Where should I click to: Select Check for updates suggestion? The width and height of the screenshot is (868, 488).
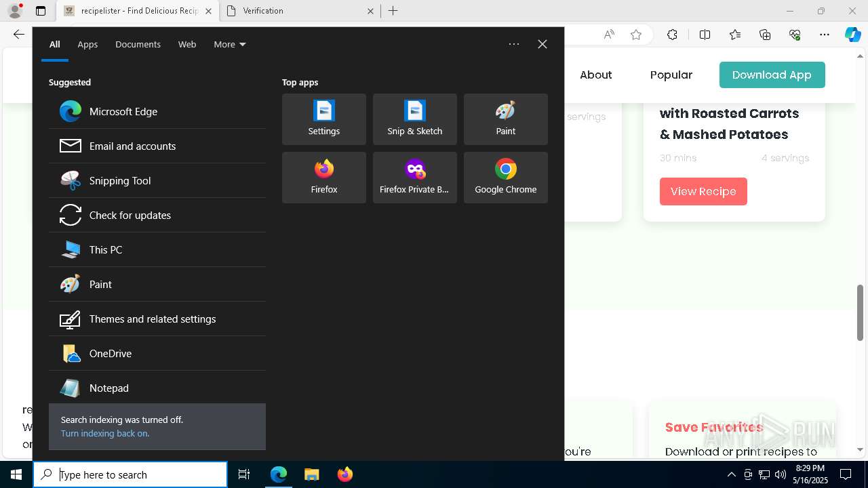[x=157, y=215]
